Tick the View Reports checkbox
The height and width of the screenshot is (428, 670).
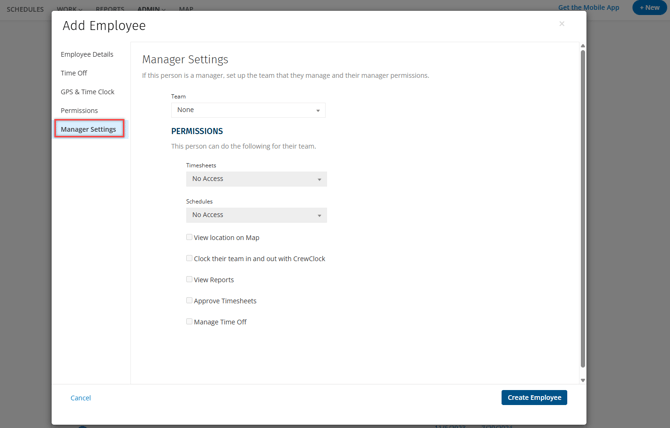pyautogui.click(x=189, y=280)
